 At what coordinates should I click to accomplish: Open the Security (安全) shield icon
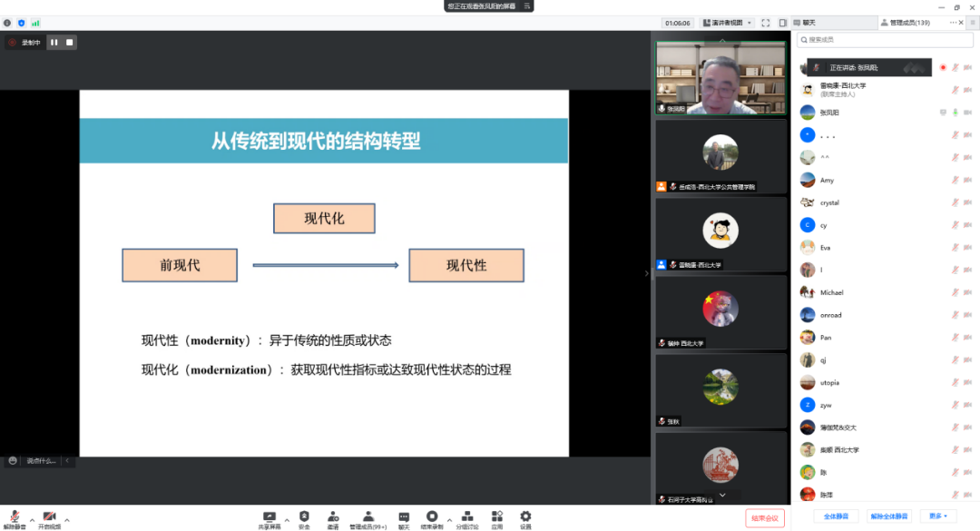point(304,517)
